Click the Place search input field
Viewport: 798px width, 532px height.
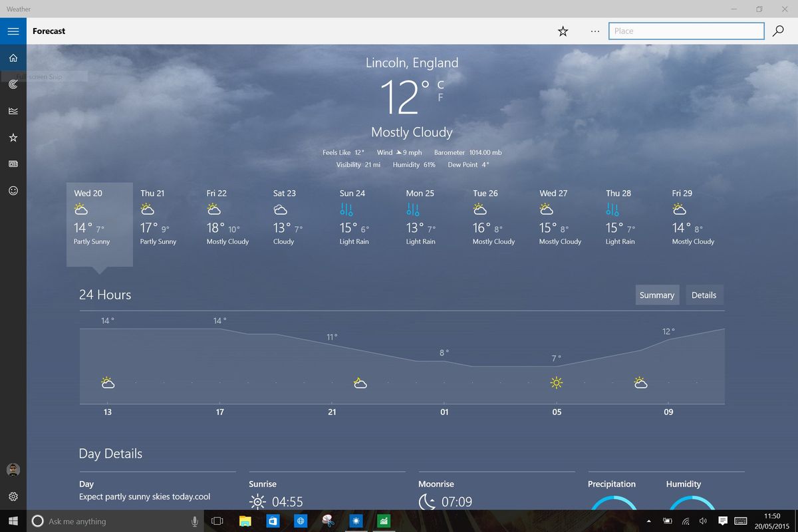[686, 31]
